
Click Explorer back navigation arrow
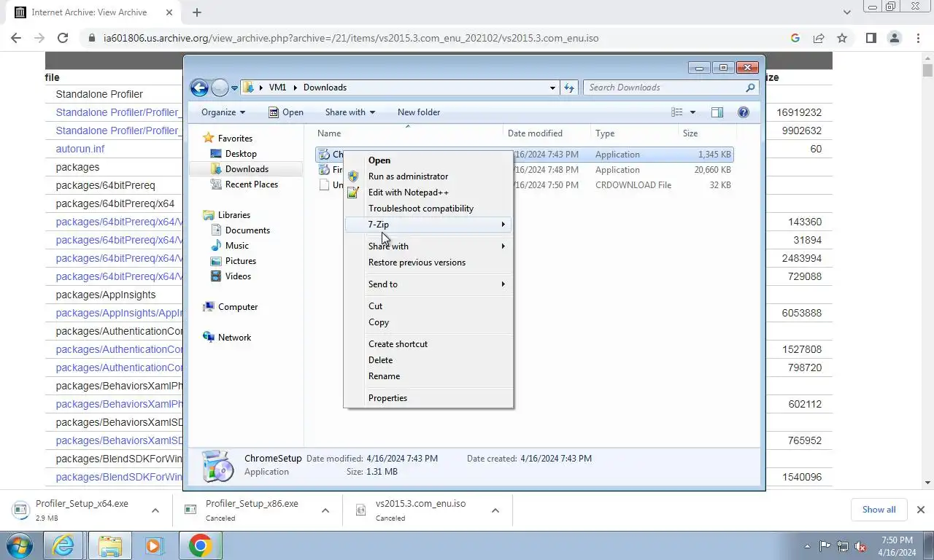[199, 87]
